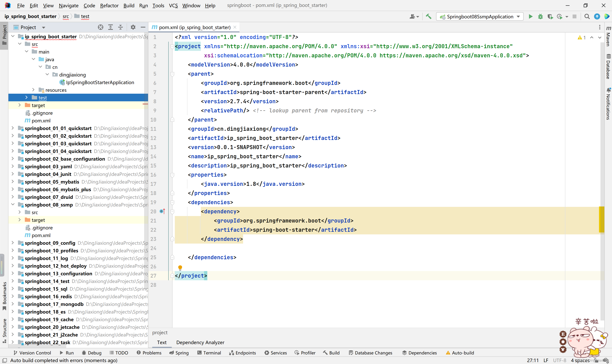Open Search Everywhere magnifier icon
The height and width of the screenshot is (364, 612).
[587, 16]
